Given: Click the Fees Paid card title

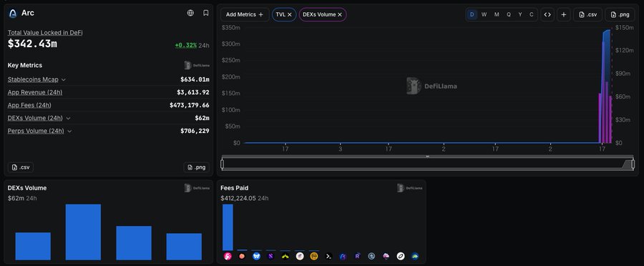Looking at the screenshot, I should click(x=235, y=188).
